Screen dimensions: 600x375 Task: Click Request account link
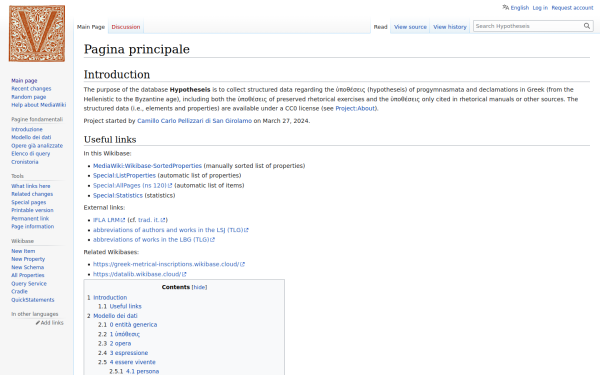pos(572,8)
